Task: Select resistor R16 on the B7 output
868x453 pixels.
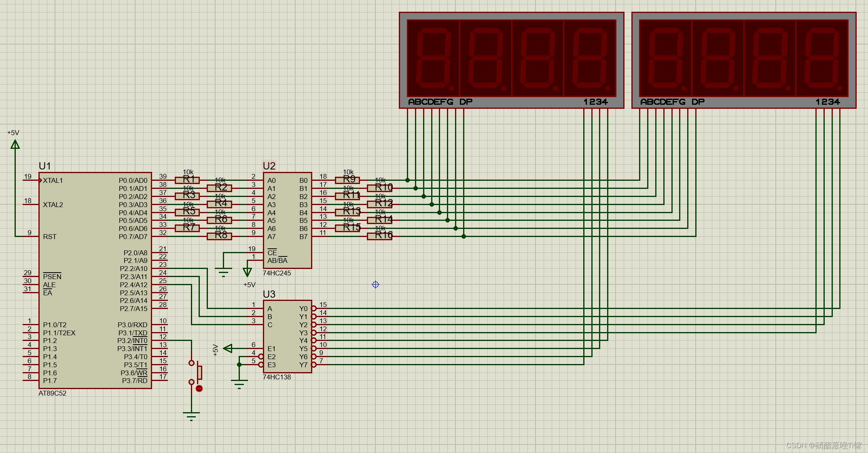Action: point(379,236)
